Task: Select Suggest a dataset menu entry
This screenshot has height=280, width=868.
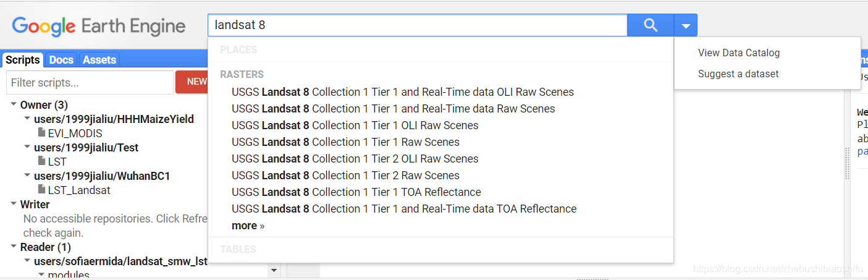Action: click(x=738, y=74)
